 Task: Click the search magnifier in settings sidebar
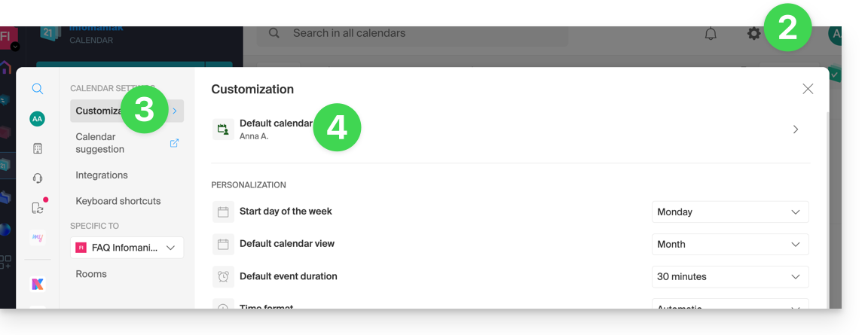point(37,88)
